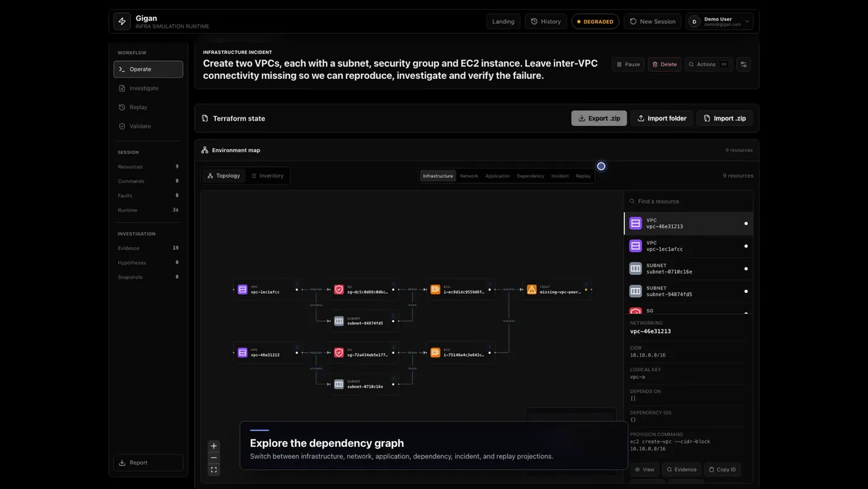The image size is (868, 489).
Task: Click the Investigate document icon
Action: click(122, 88)
